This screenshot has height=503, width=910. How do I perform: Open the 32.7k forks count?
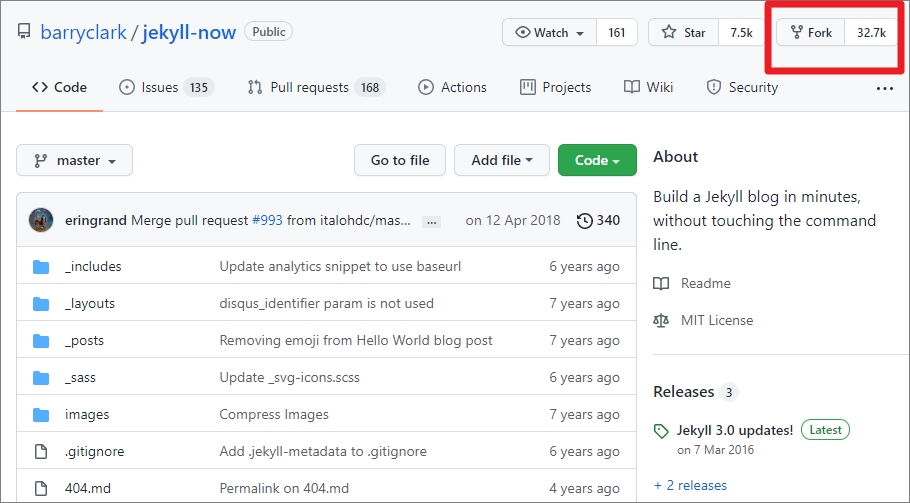(x=871, y=32)
